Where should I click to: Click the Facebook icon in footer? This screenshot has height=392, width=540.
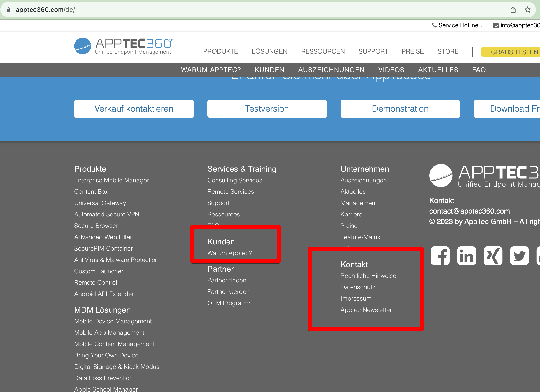440,256
